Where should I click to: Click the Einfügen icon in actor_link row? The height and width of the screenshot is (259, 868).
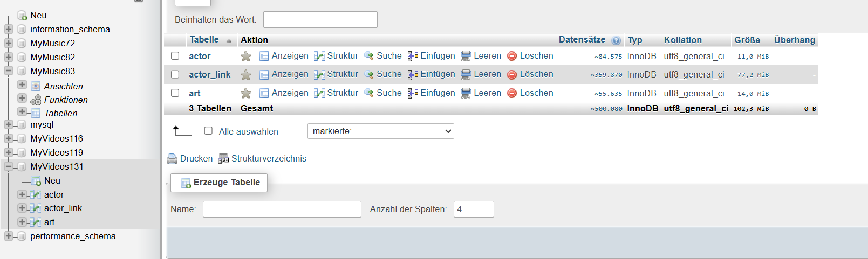click(x=413, y=75)
